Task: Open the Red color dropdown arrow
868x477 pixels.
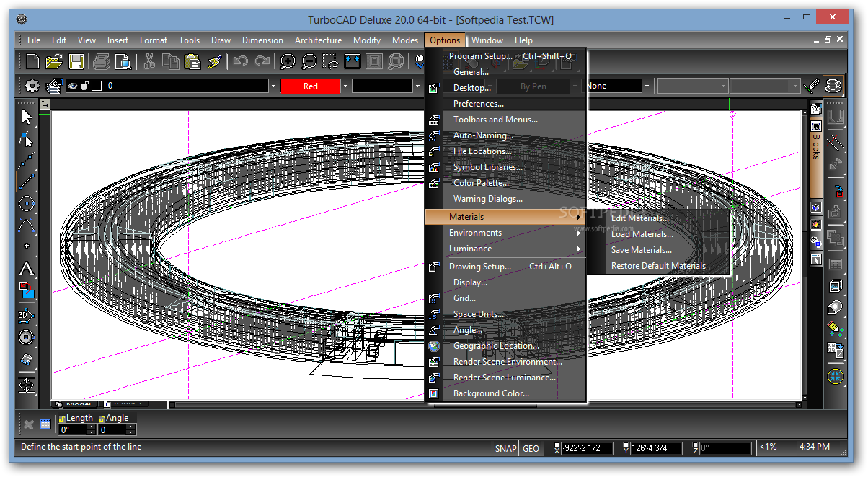Action: click(x=345, y=86)
